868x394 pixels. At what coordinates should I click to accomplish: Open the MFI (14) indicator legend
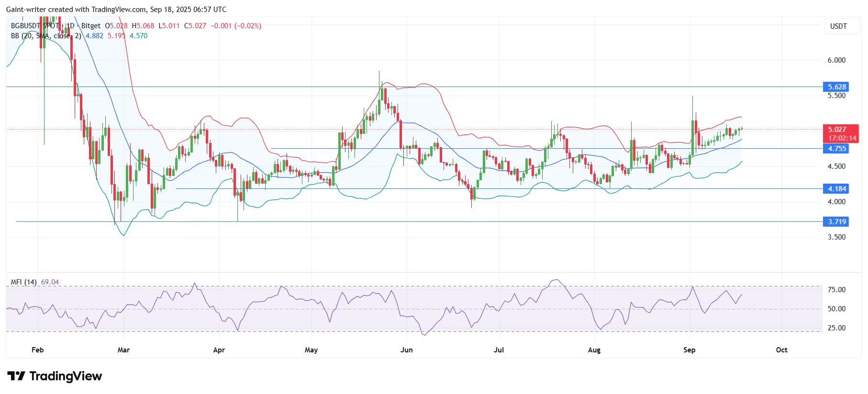[x=24, y=282]
